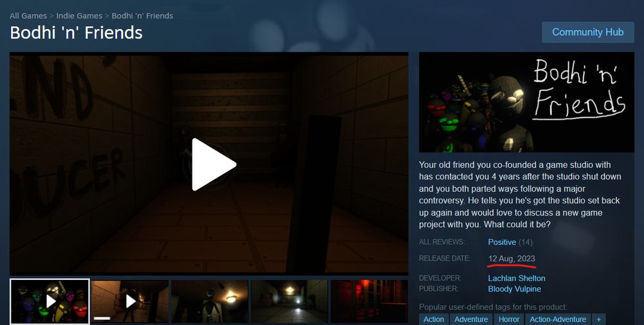Click the Bodhi 'n' Friends page title

point(76,33)
